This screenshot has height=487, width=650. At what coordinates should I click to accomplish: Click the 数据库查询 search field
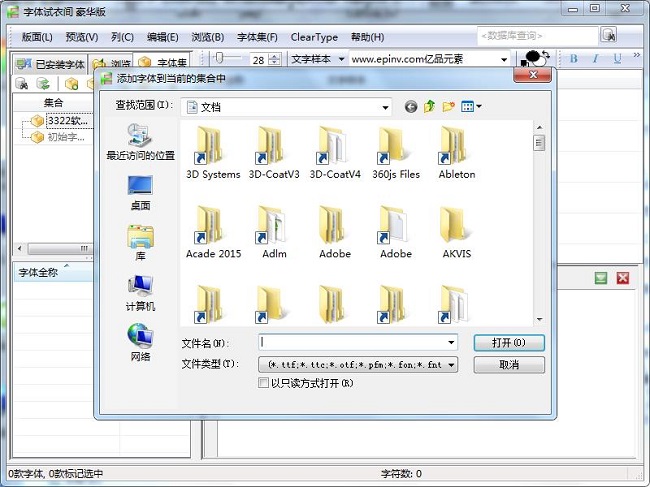coord(537,36)
